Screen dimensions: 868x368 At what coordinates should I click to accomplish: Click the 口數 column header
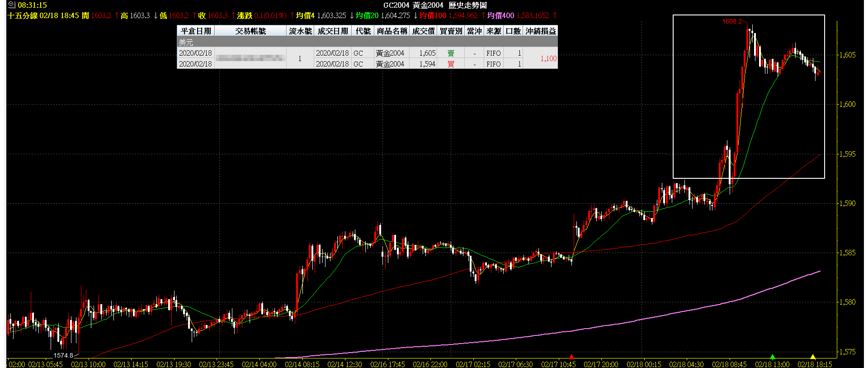513,31
